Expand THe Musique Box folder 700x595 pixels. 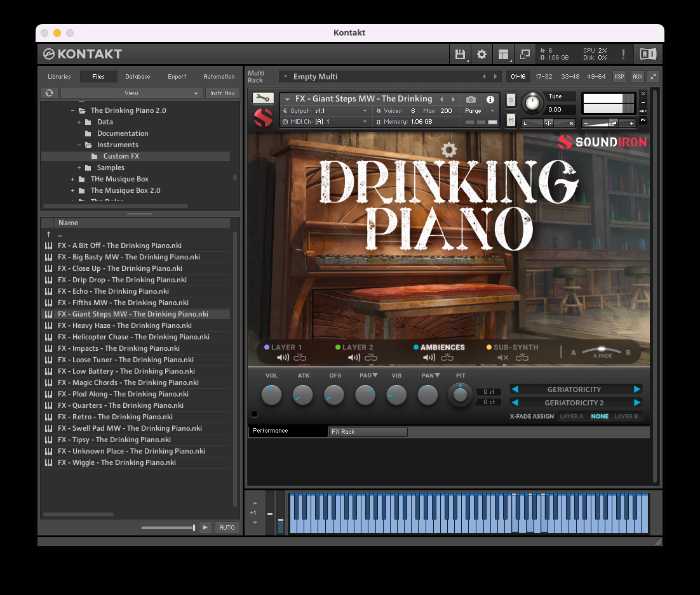[x=73, y=179]
